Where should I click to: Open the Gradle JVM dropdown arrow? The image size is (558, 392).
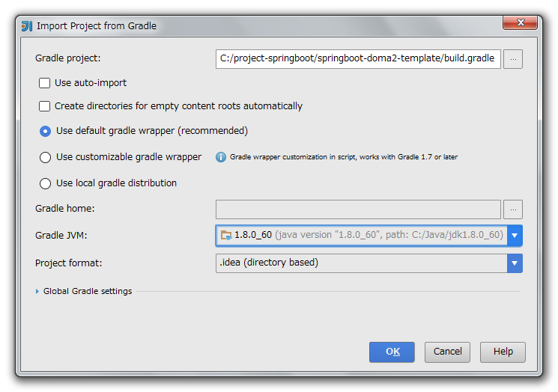tap(515, 235)
